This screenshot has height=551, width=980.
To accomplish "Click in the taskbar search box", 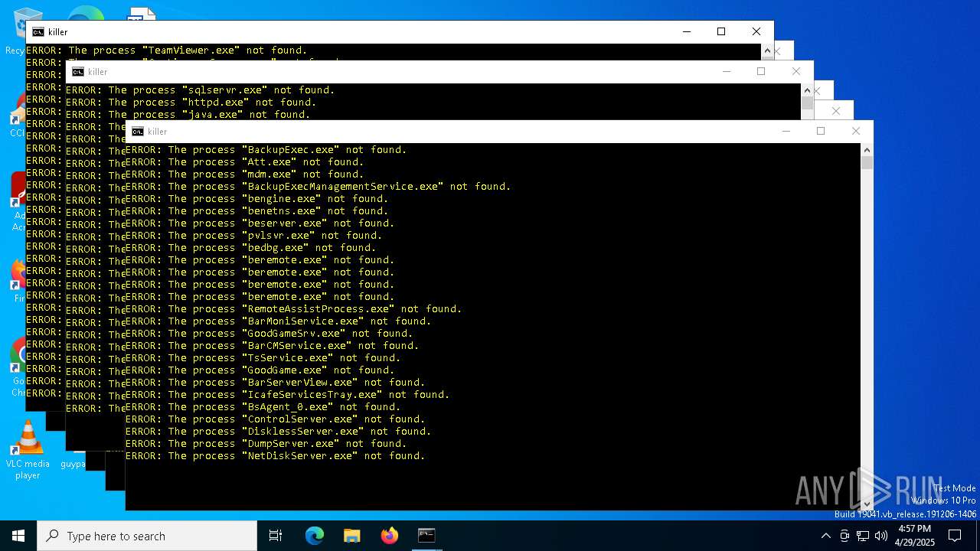I will [147, 536].
